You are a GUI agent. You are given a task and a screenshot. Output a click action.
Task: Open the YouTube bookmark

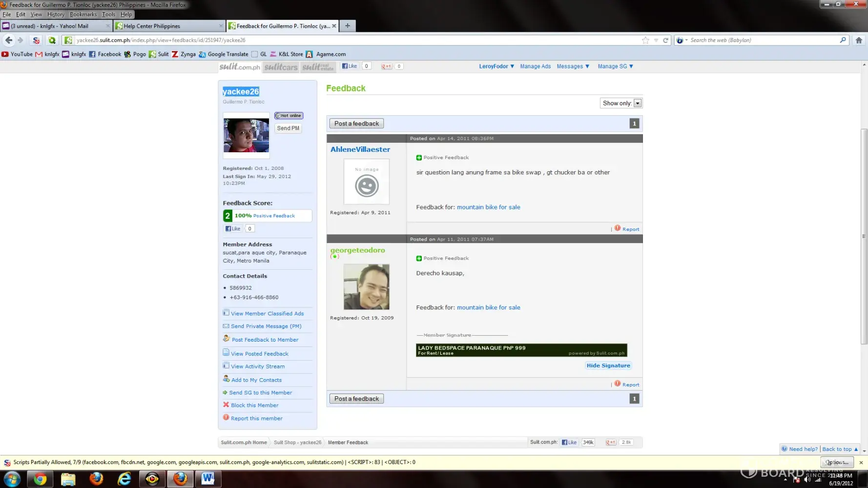[17, 54]
